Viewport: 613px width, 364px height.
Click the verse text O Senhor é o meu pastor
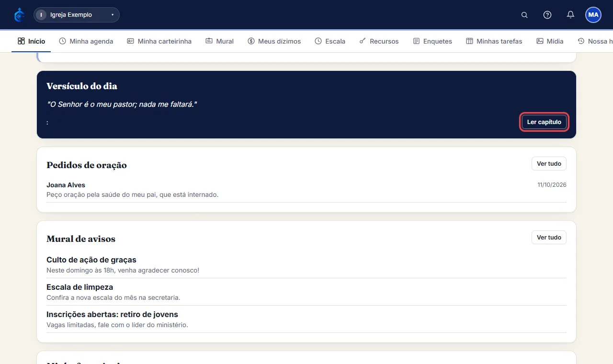point(122,104)
